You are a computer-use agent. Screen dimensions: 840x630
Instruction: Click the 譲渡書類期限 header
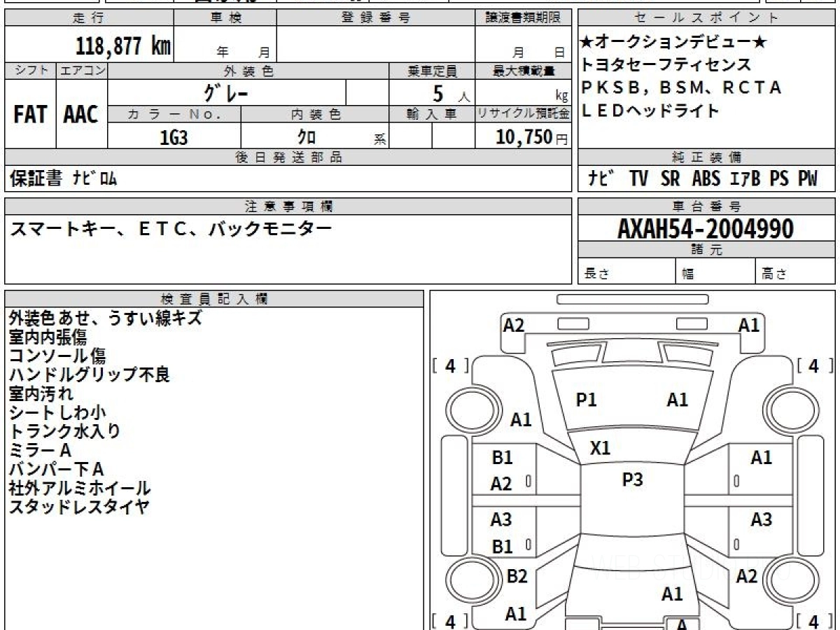(x=524, y=18)
